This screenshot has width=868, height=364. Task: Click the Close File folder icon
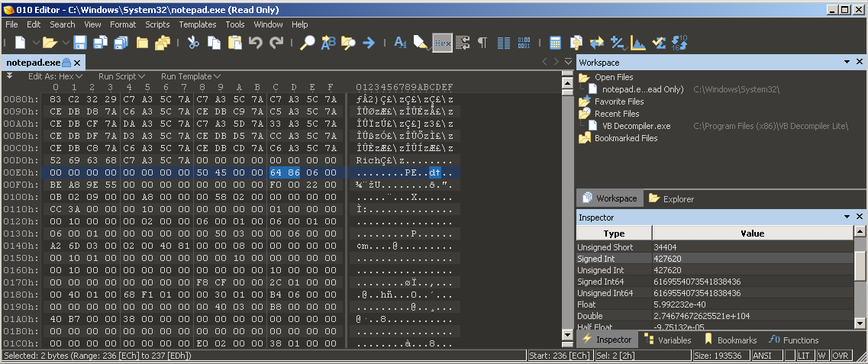point(142,43)
